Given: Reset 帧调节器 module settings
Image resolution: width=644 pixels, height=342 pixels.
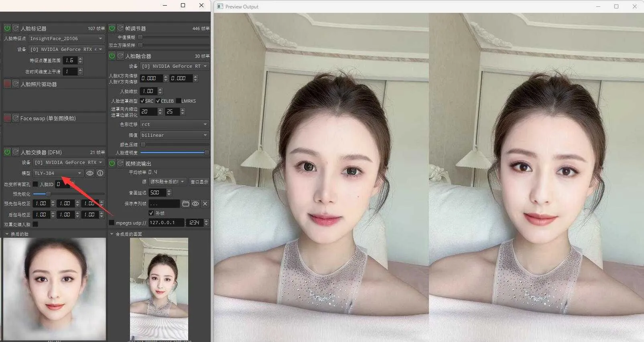Looking at the screenshot, I should click(120, 28).
